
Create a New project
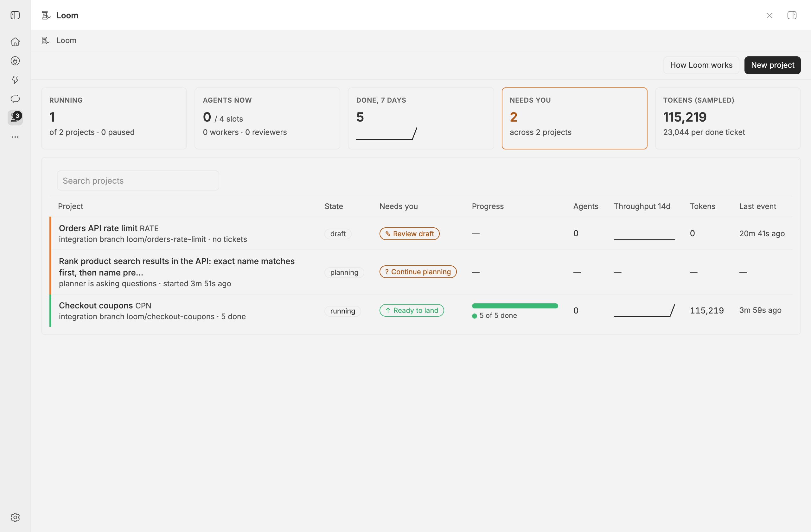coord(772,65)
